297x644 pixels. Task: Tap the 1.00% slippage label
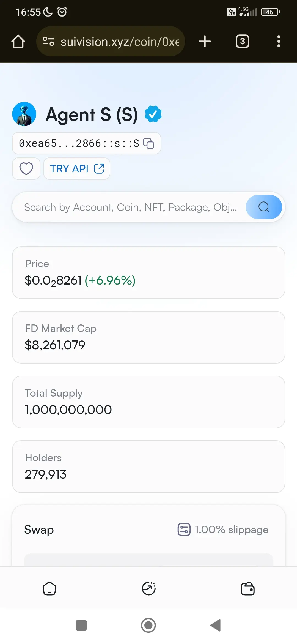232,530
